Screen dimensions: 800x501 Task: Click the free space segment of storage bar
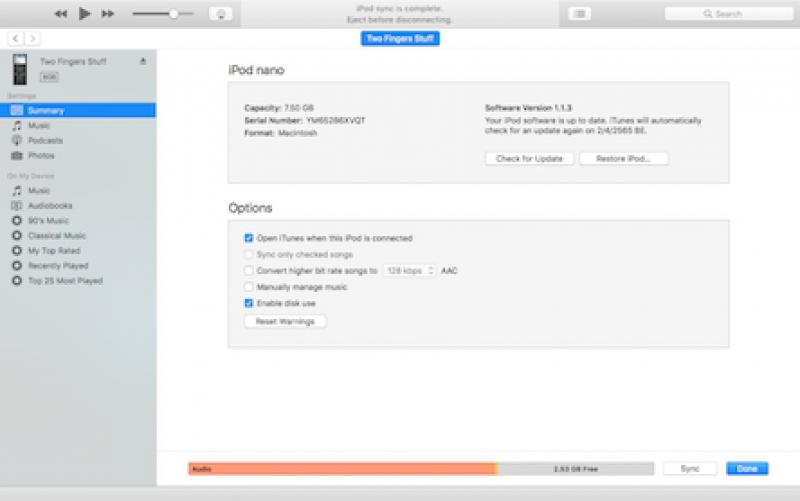click(576, 469)
